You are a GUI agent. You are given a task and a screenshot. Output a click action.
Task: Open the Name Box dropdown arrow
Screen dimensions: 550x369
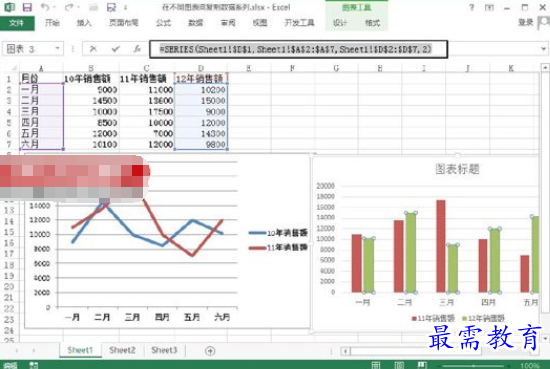(x=57, y=48)
